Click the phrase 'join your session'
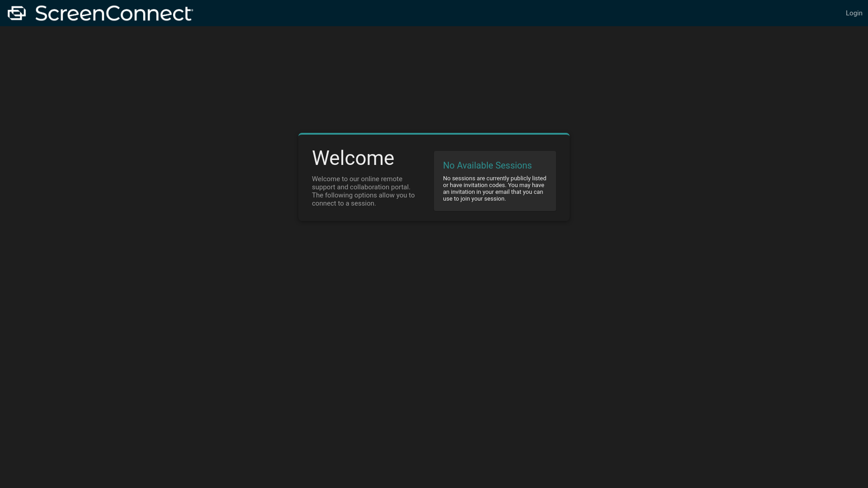Viewport: 868px width, 488px height. click(482, 199)
